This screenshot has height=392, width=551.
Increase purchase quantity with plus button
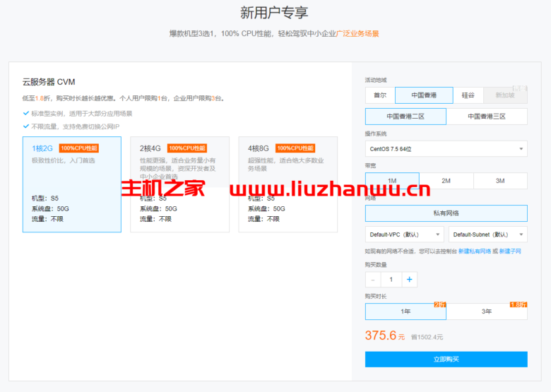(x=410, y=280)
